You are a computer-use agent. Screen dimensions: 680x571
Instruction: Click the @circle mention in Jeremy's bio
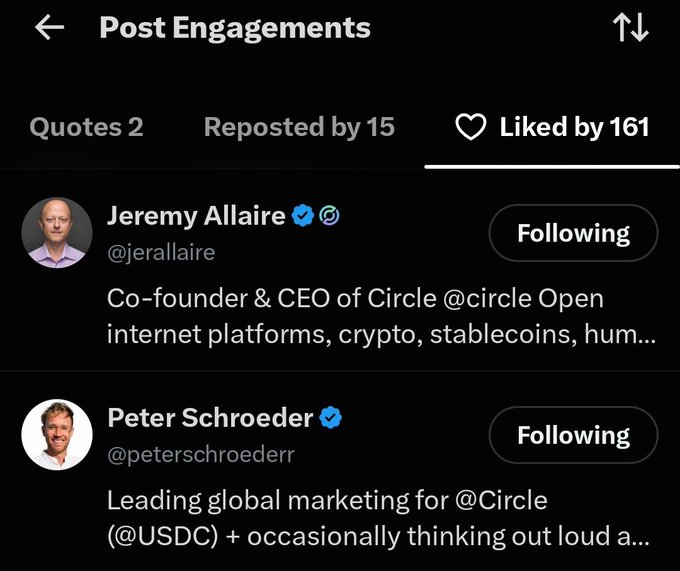click(487, 298)
